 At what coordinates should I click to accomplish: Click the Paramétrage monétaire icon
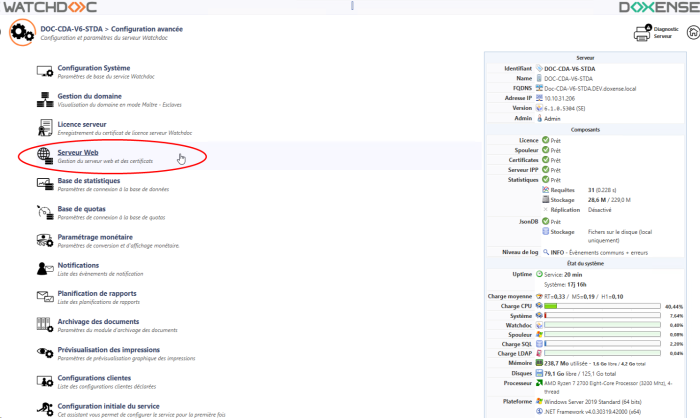pyautogui.click(x=44, y=240)
